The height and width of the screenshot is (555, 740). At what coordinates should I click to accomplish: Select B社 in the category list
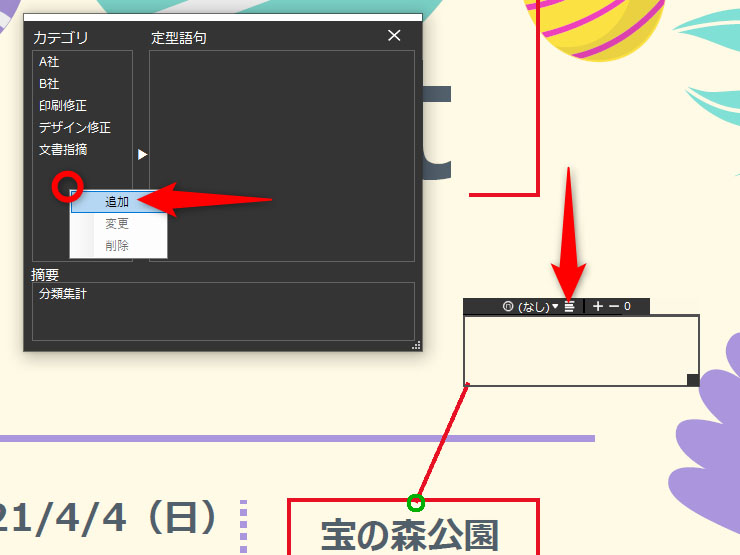(49, 84)
